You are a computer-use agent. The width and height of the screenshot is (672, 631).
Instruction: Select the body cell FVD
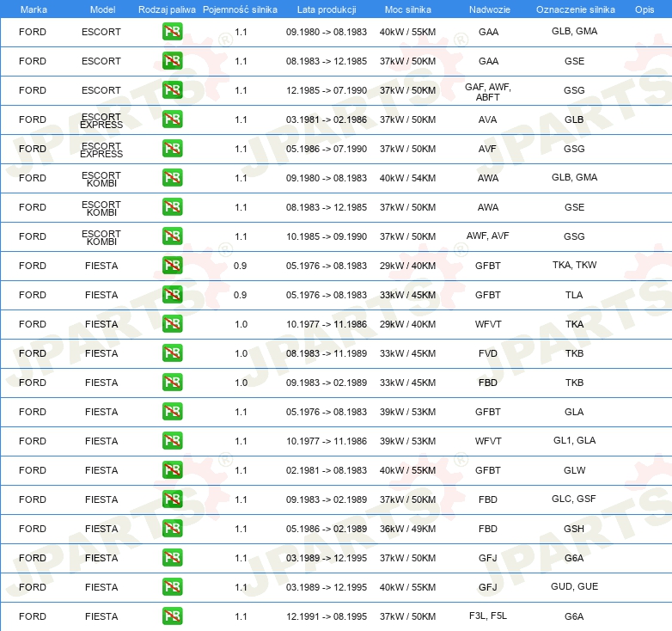coord(488,353)
